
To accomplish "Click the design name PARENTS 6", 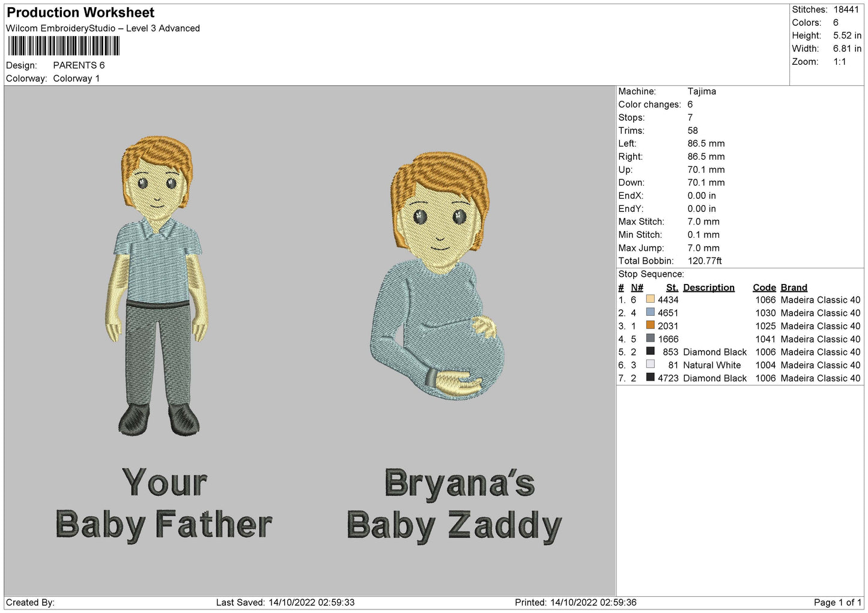I will coord(79,65).
